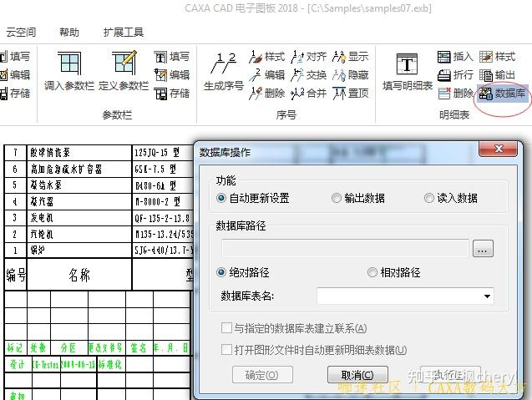Open 样式 in the 明细表 group
Screen dimensions: 532x400
498,56
